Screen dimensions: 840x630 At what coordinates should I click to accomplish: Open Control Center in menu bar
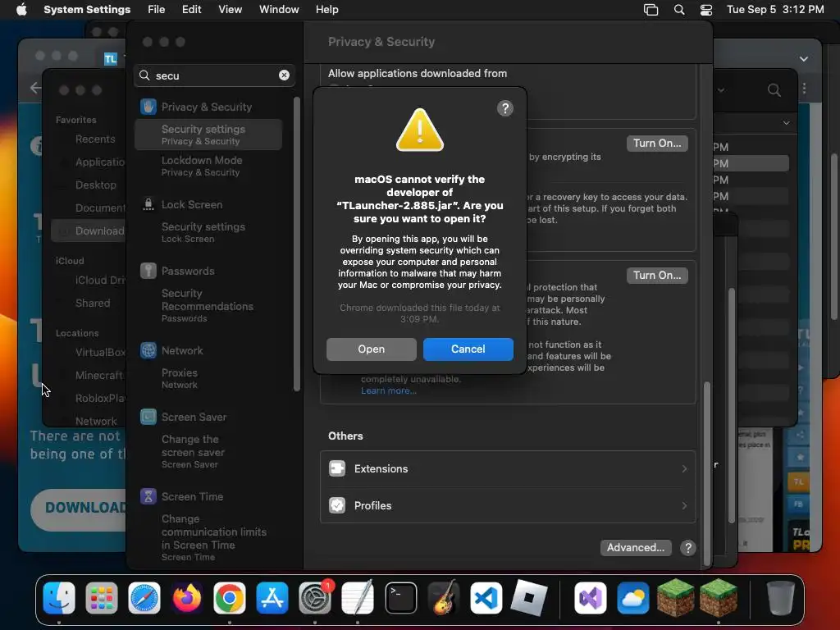click(x=706, y=10)
